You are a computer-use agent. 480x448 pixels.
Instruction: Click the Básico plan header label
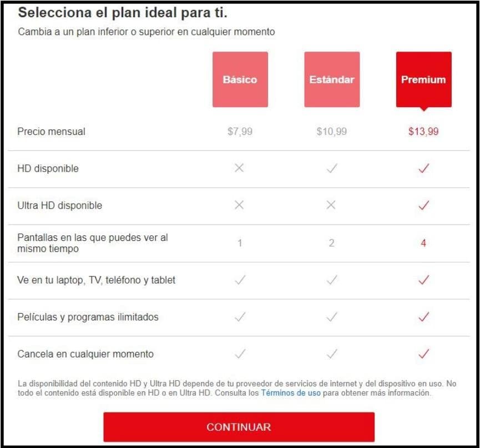click(x=240, y=79)
